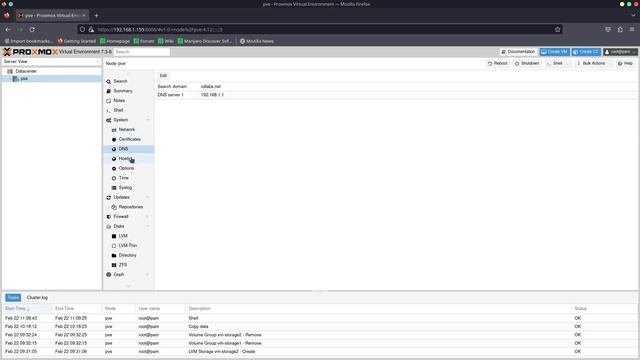Collapse the System menu group
This screenshot has width=640, height=360.
tap(148, 120)
